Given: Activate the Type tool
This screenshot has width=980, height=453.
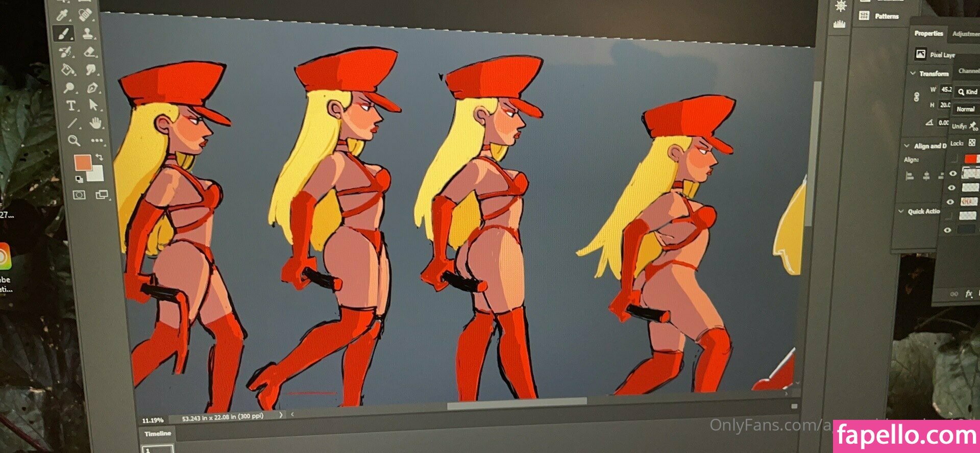Looking at the screenshot, I should coord(71,106).
